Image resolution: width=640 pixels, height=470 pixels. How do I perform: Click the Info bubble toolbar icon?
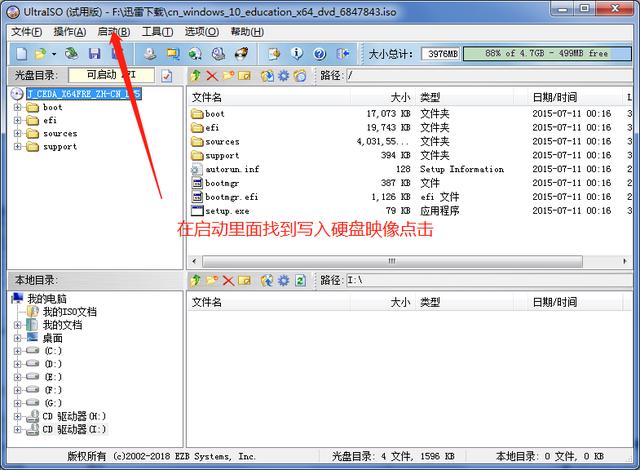(297, 53)
